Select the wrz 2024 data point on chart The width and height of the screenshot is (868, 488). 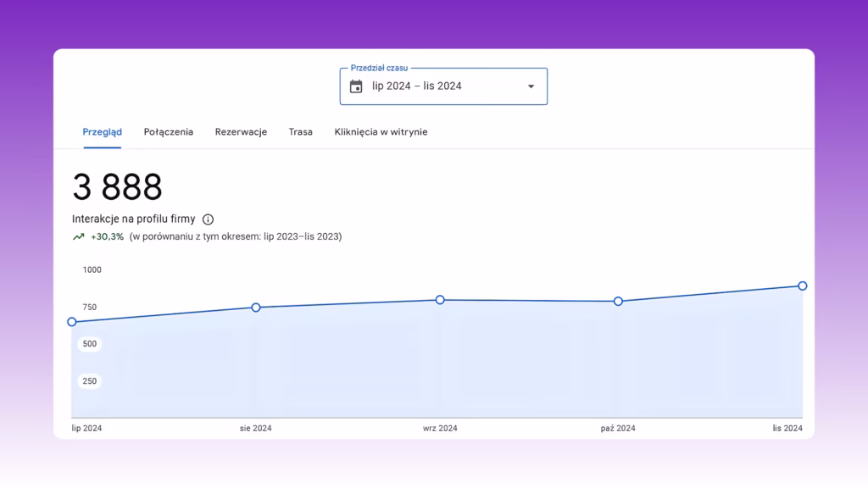coord(440,300)
